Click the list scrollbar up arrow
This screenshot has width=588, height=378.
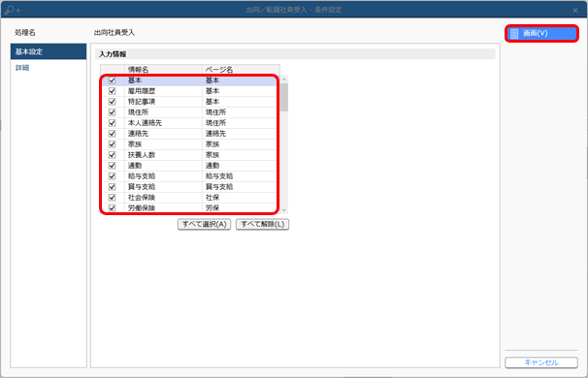click(284, 79)
